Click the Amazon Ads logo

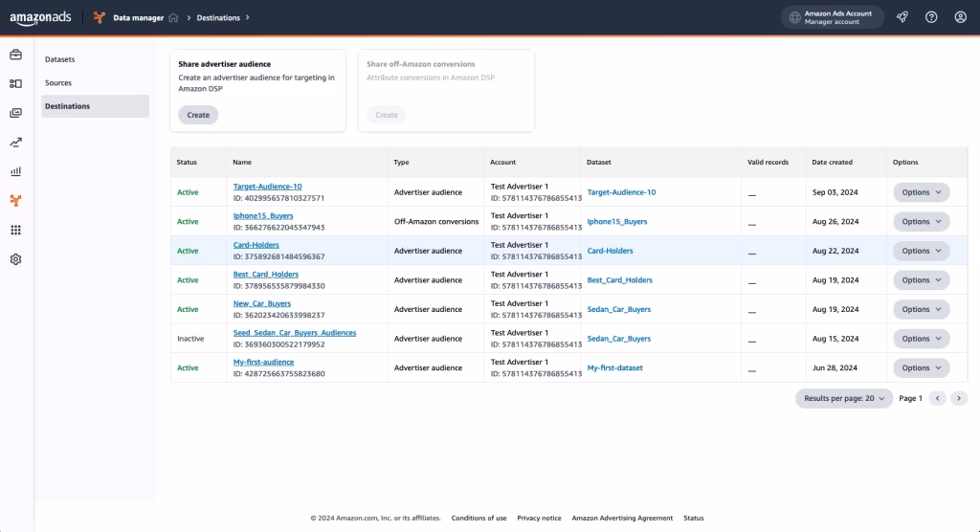click(x=40, y=18)
